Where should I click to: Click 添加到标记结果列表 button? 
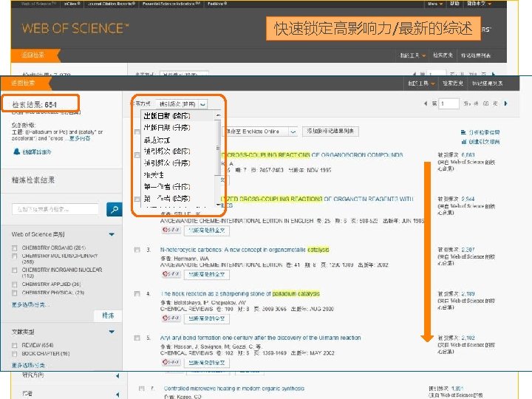pyautogui.click(x=330, y=132)
